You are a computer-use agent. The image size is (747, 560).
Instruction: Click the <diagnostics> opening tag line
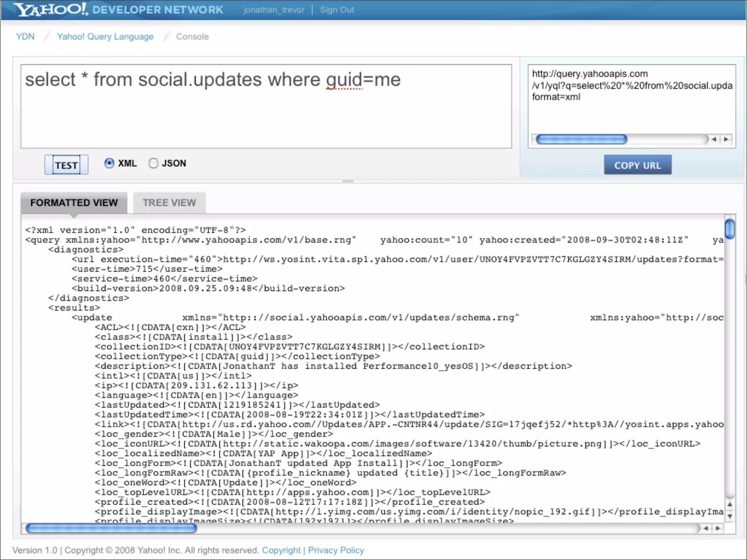[86, 249]
